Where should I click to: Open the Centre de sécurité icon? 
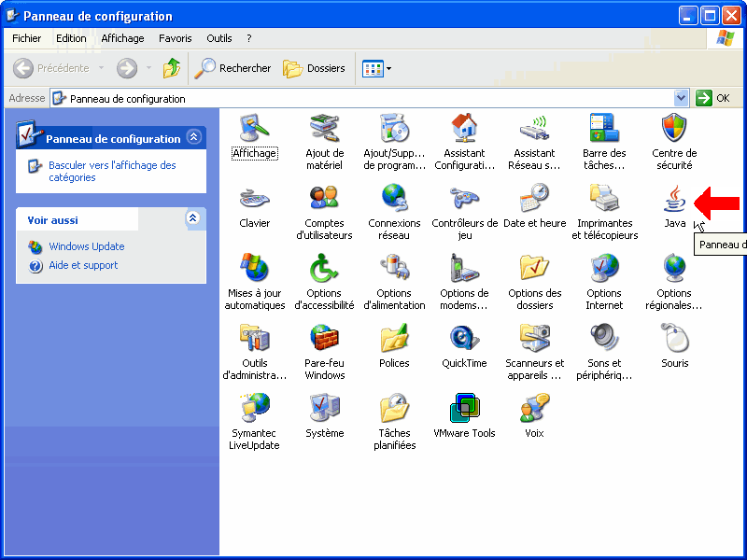(674, 129)
